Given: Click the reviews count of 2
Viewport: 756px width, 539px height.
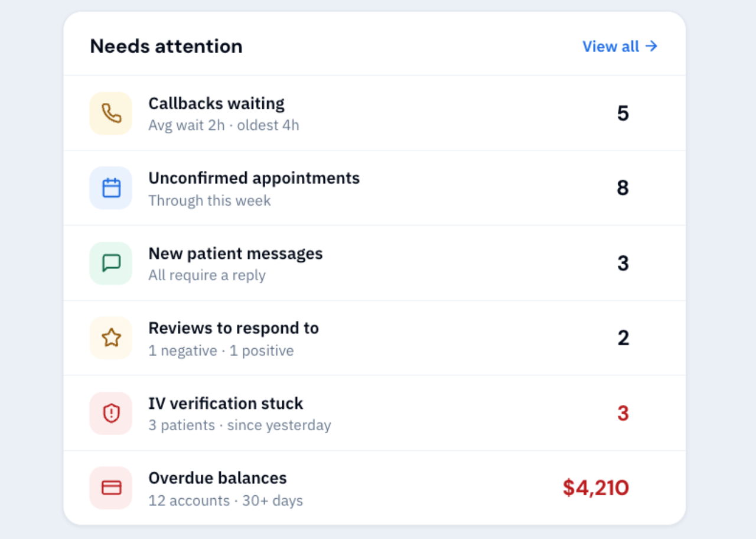Looking at the screenshot, I should (623, 338).
